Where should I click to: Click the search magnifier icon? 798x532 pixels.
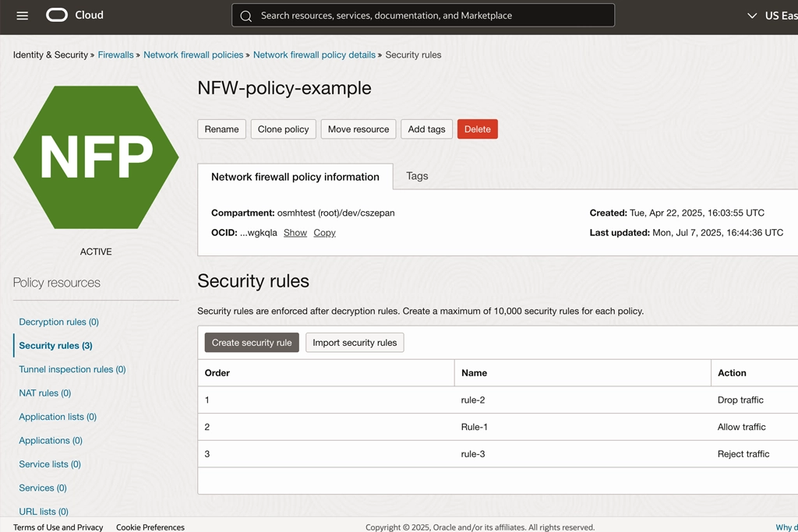[x=246, y=16]
